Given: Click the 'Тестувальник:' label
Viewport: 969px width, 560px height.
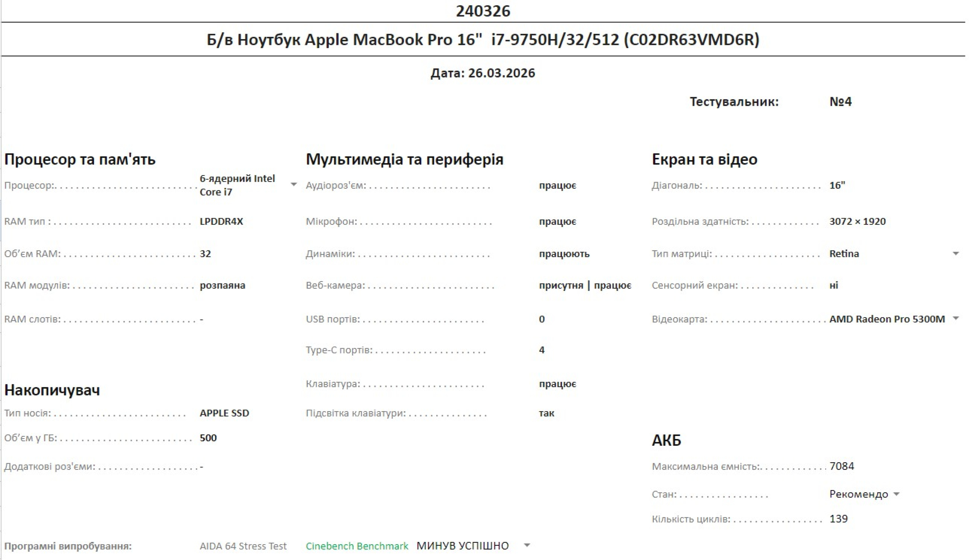Looking at the screenshot, I should [x=734, y=102].
